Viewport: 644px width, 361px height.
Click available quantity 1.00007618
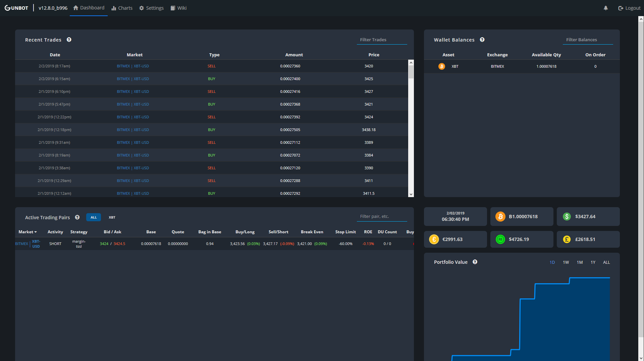546,66
